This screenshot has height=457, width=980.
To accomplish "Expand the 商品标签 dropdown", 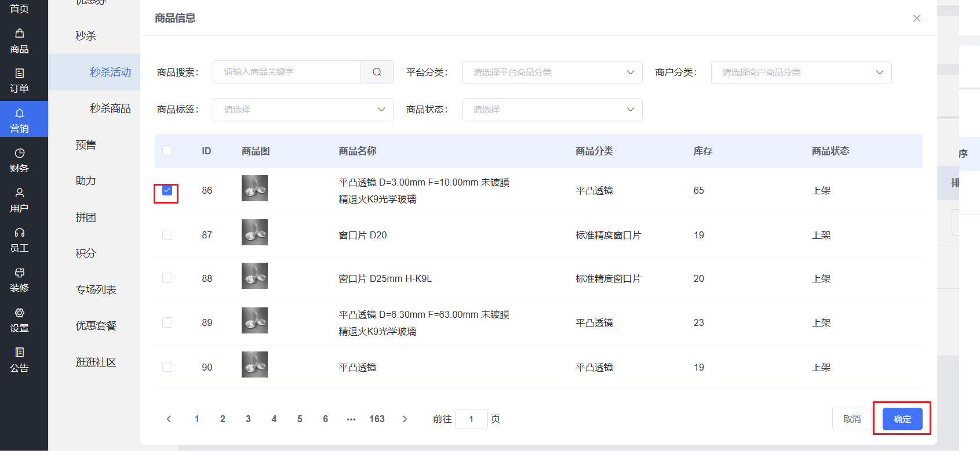I will pos(303,110).
